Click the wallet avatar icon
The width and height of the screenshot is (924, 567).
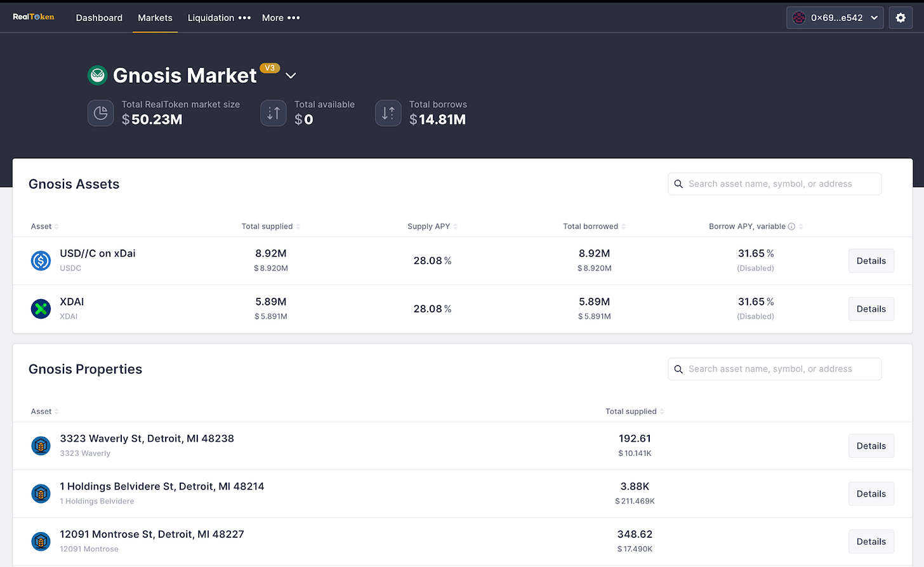pos(799,18)
